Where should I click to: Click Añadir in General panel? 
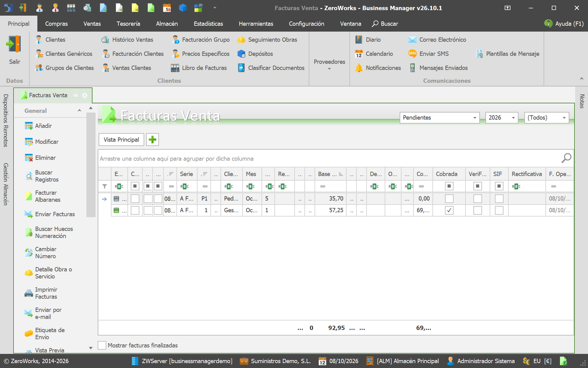pyautogui.click(x=38, y=126)
